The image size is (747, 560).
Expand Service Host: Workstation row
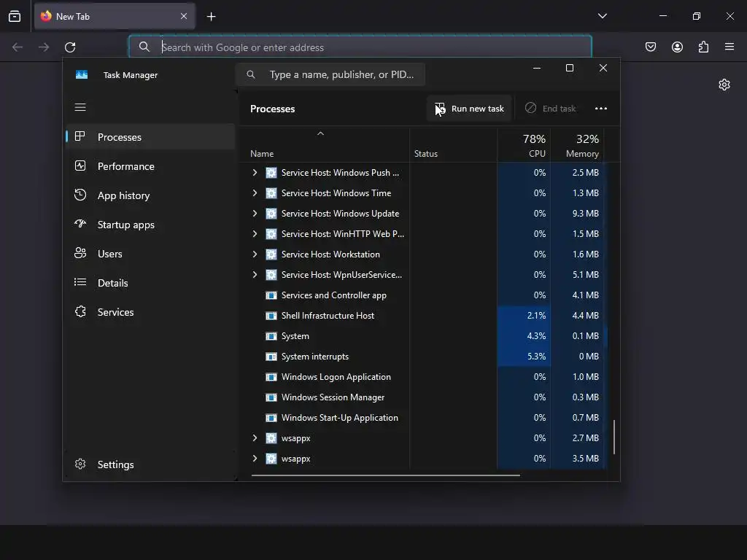pos(255,254)
